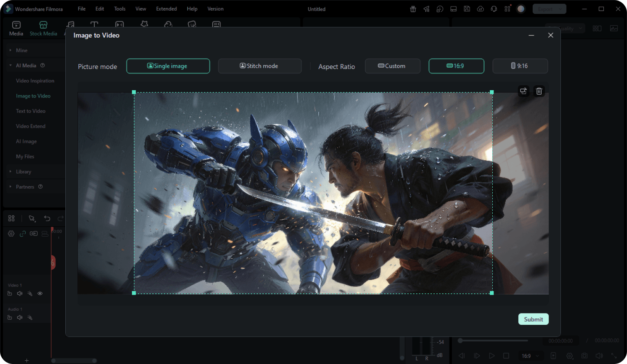Screen dimensions: 627x364
Task: Click the paper plane share icon
Action: (427, 9)
